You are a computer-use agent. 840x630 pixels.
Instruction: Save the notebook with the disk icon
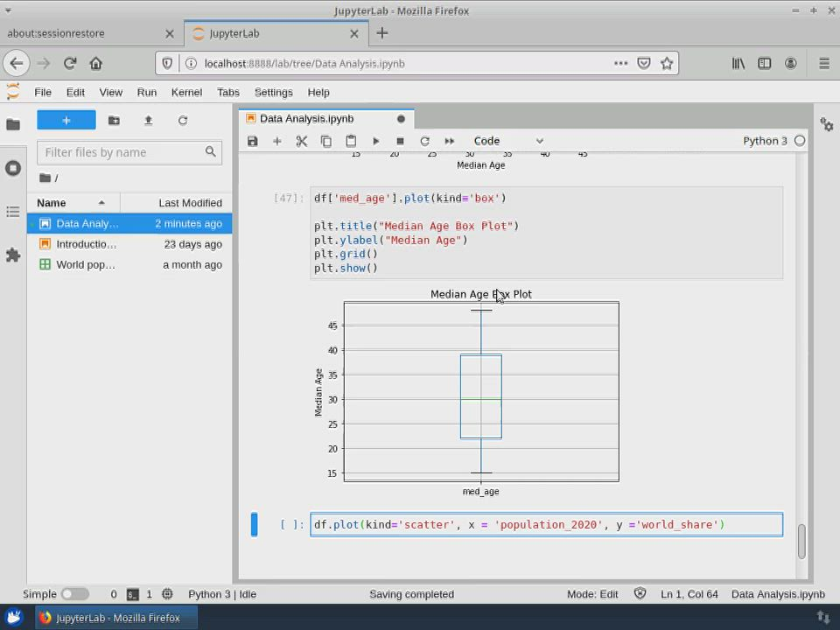pyautogui.click(x=253, y=141)
